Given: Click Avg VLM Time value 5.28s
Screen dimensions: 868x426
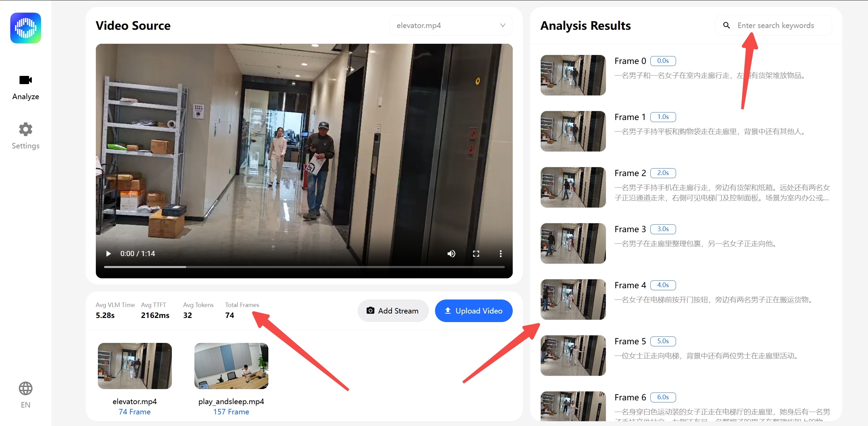Looking at the screenshot, I should (105, 315).
